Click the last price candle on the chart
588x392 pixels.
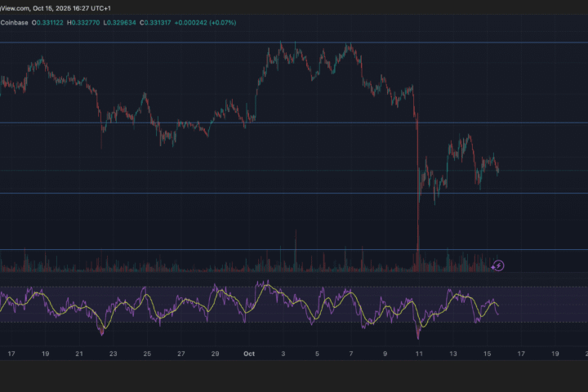[x=498, y=170]
